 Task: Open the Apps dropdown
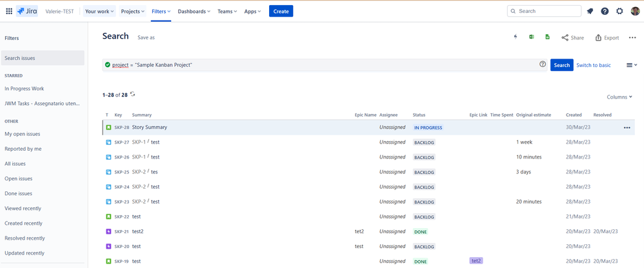[252, 11]
